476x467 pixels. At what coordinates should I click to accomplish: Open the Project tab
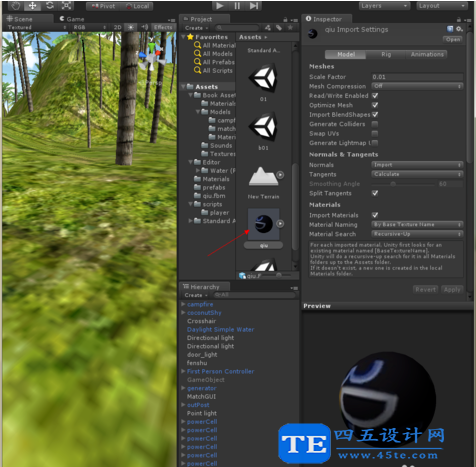pos(204,19)
